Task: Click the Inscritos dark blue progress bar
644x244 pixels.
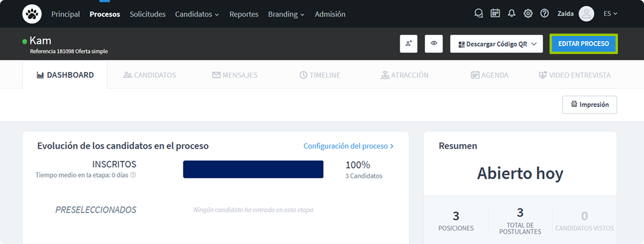Action: (253, 169)
